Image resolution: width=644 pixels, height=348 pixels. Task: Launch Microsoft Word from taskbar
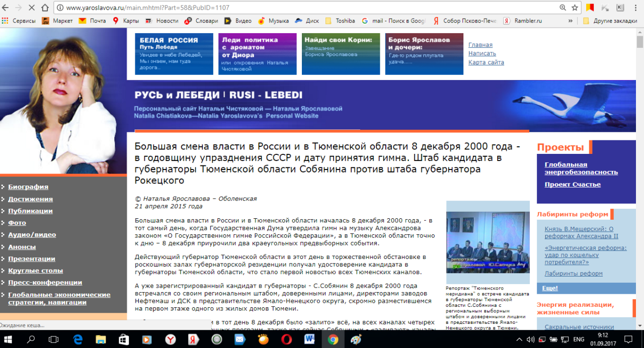[309, 339]
